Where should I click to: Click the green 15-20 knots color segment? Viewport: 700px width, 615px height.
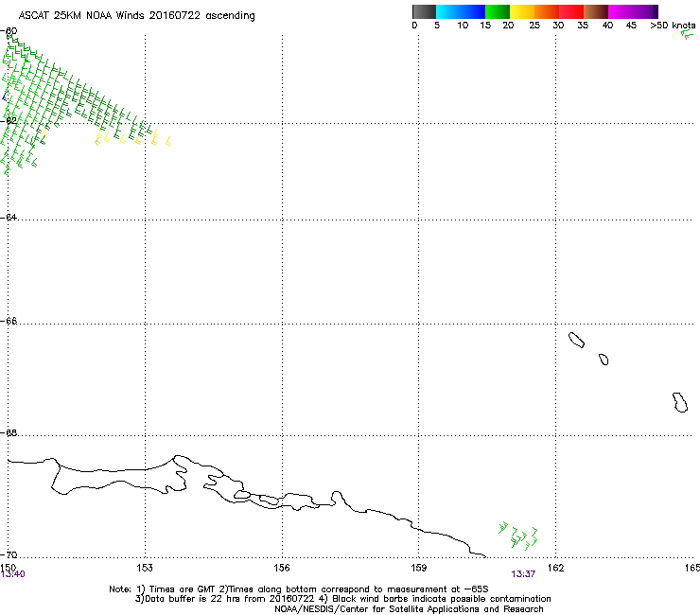[x=498, y=11]
